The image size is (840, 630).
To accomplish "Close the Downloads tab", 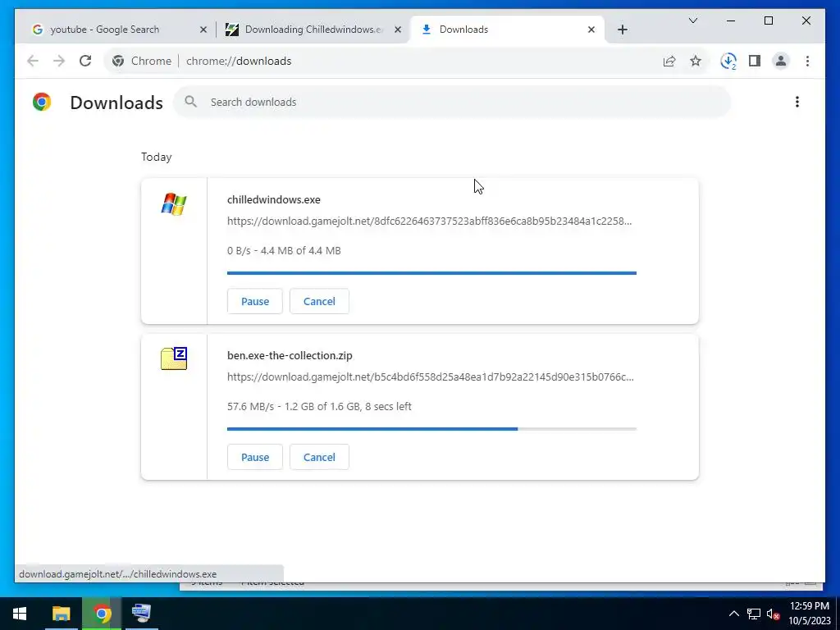I will 591,30.
